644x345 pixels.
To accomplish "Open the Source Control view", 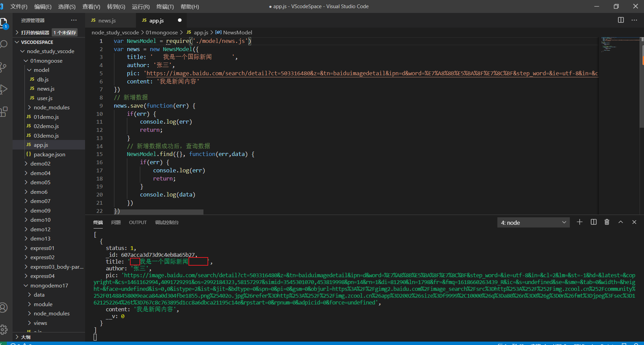I will pyautogui.click(x=3, y=67).
